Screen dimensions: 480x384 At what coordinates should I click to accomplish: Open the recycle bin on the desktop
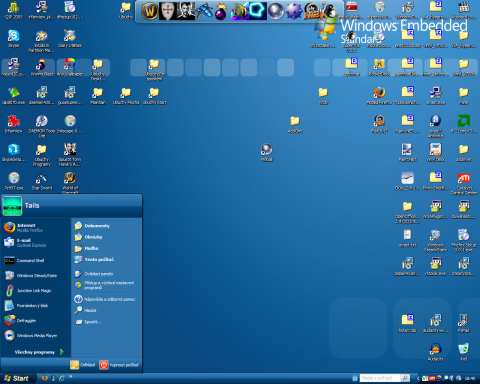coord(464,352)
